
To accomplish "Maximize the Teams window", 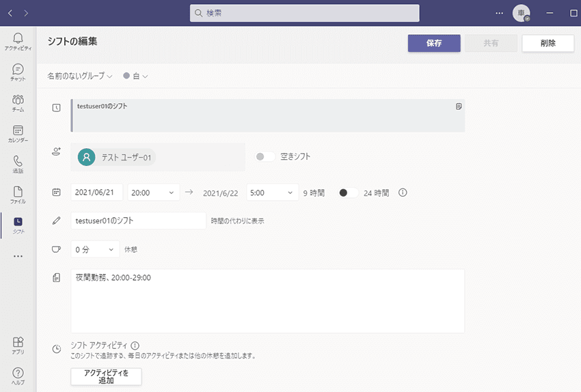I will coord(573,14).
